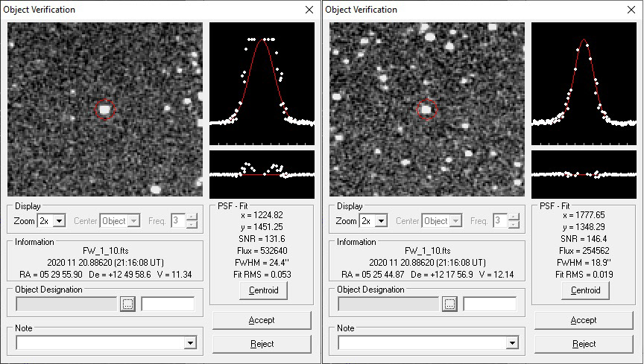Reject the object in left window
This screenshot has width=644, height=364.
262,344
